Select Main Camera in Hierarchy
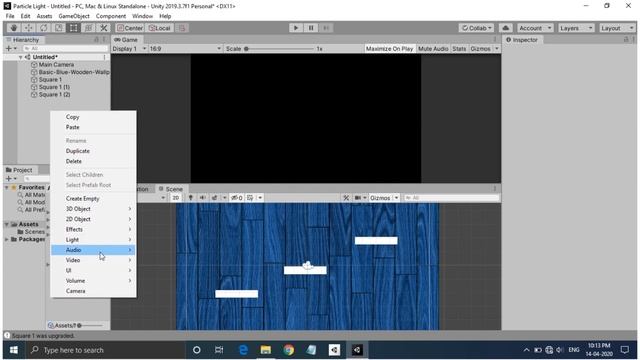Viewport: 640px width, 360px height. pos(56,64)
